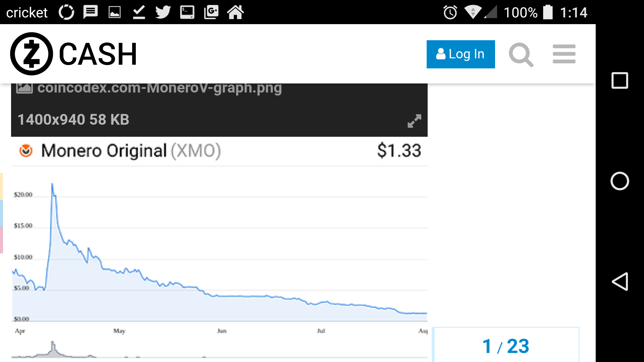Tap the $1.33 price label
The height and width of the screenshot is (362, 644).
[399, 150]
